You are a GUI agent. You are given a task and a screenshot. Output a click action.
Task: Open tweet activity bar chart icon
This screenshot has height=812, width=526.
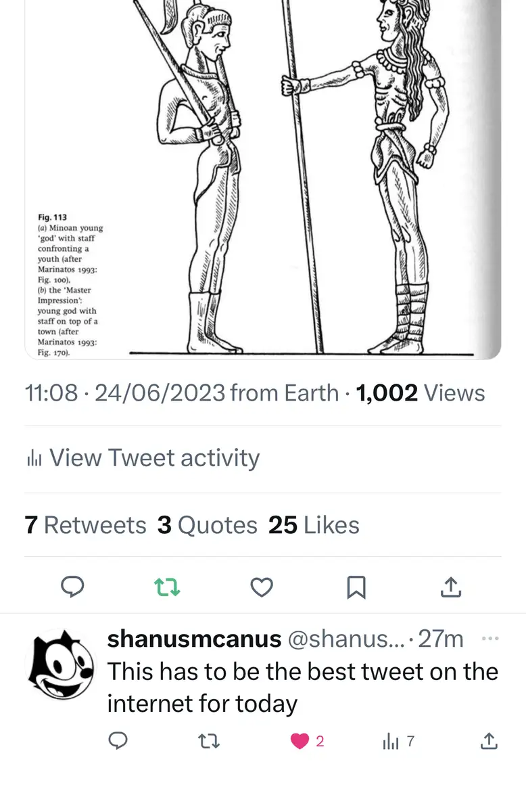point(34,459)
